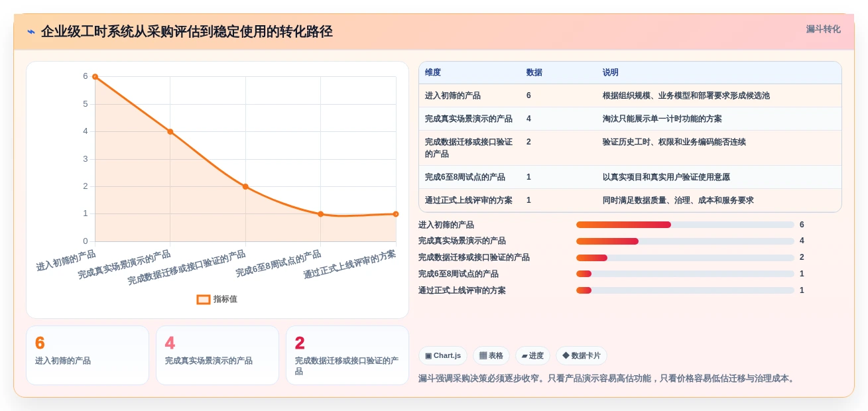The image size is (868, 411).
Task: Click the page title 企业级工时系统从采购评估到稳定使用的转化路径
Action: click(187, 32)
